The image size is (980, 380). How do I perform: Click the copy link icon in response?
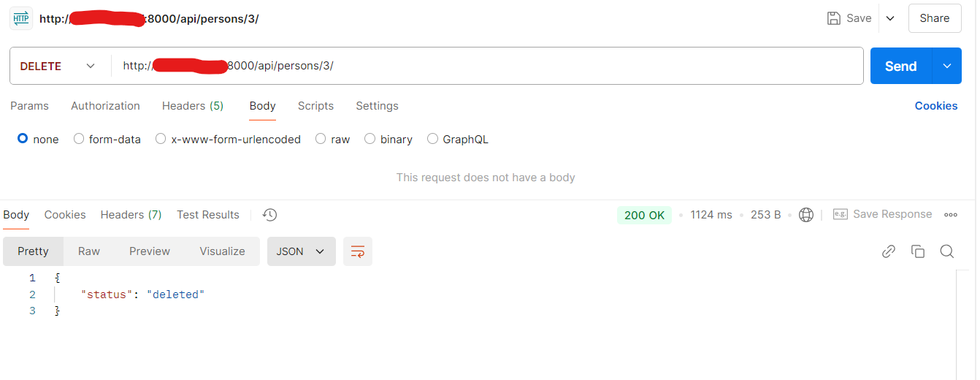889,251
